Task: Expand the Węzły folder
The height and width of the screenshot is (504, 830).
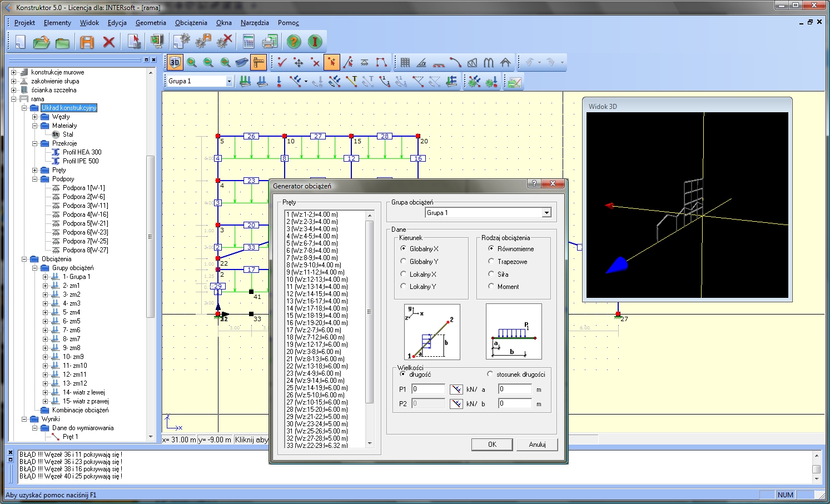Action: (x=34, y=117)
